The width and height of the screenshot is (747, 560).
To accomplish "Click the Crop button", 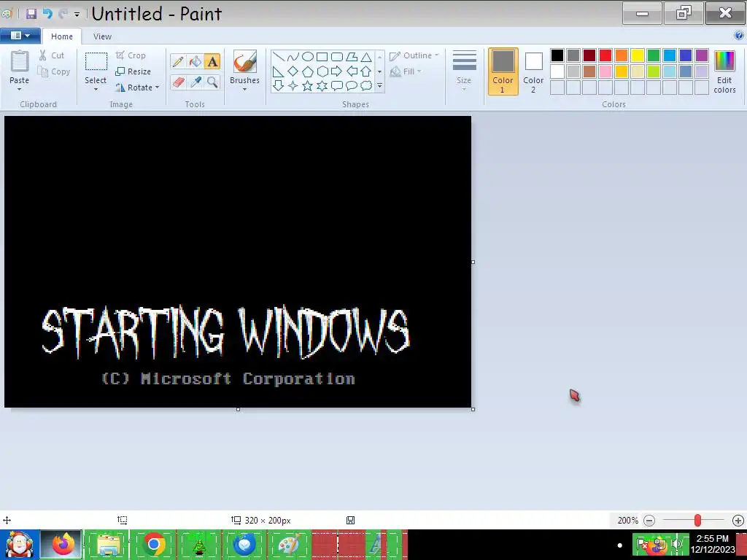I will coord(131,55).
